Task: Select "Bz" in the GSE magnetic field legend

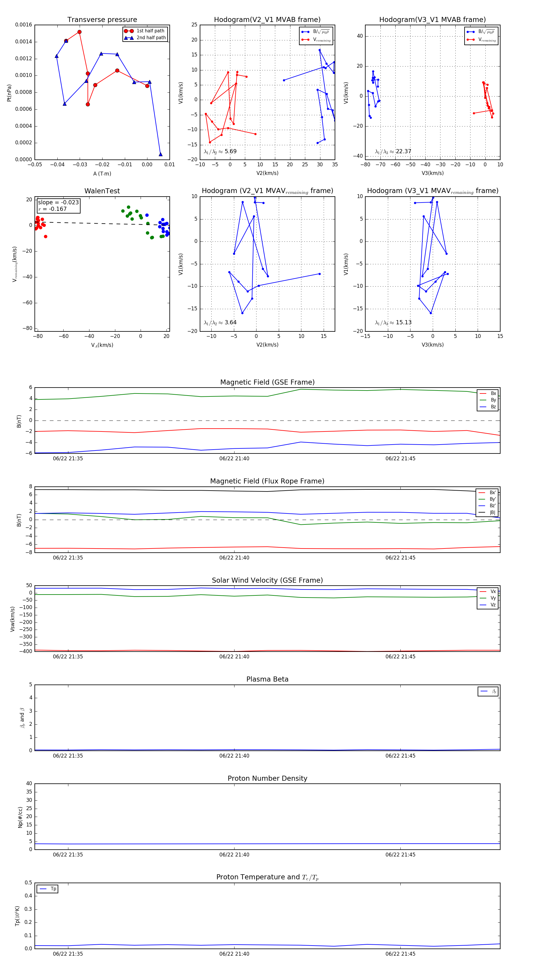Action: point(488,407)
